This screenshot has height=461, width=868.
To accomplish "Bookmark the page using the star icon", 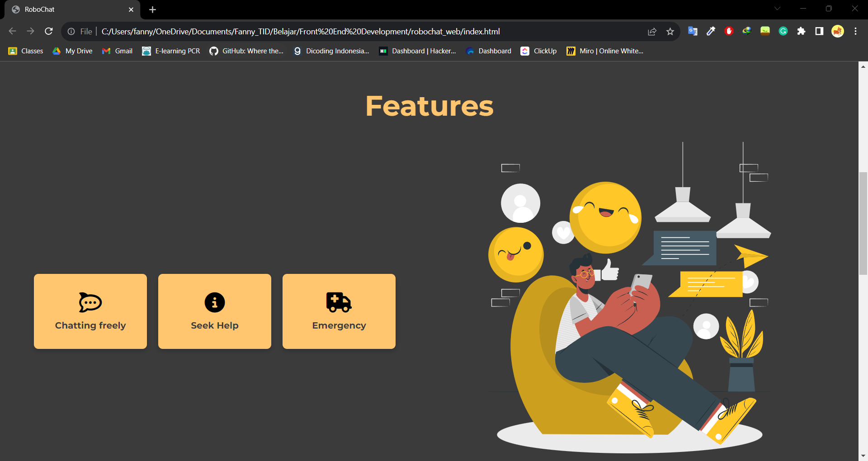I will pyautogui.click(x=670, y=31).
